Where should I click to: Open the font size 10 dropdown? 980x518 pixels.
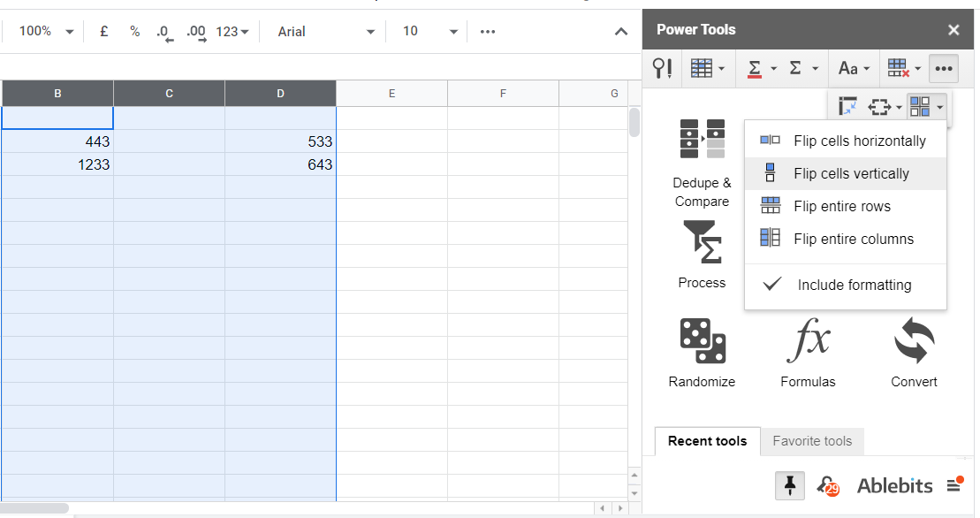430,32
